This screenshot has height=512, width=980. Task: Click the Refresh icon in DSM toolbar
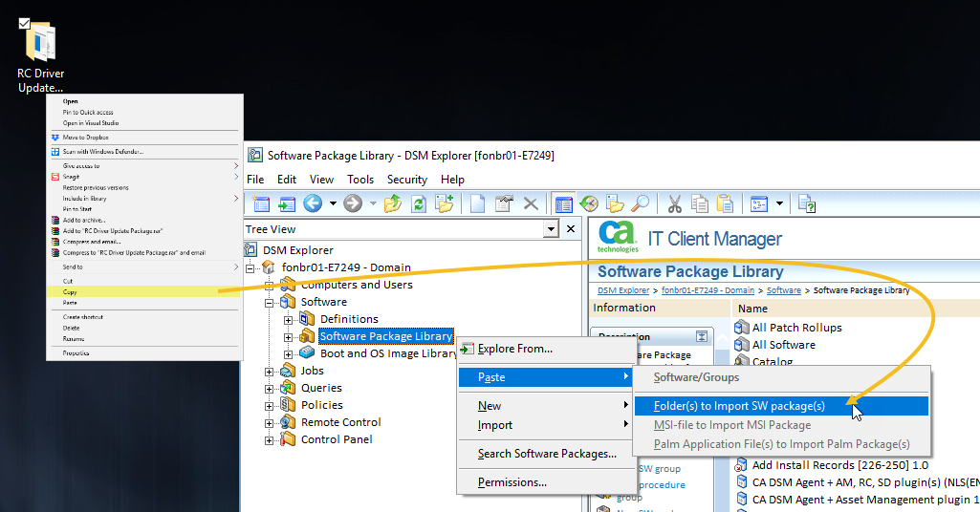(418, 203)
